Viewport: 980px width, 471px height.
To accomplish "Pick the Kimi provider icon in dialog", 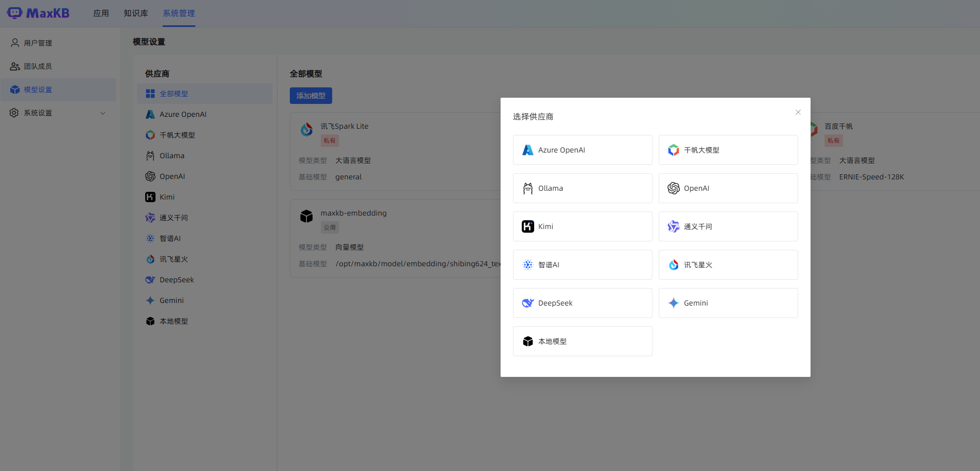I will [527, 226].
